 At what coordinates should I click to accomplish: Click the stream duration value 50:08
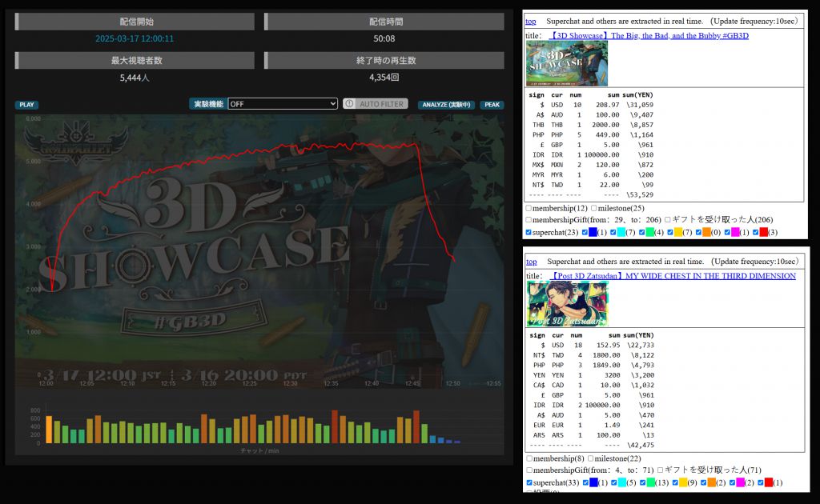[x=384, y=38]
